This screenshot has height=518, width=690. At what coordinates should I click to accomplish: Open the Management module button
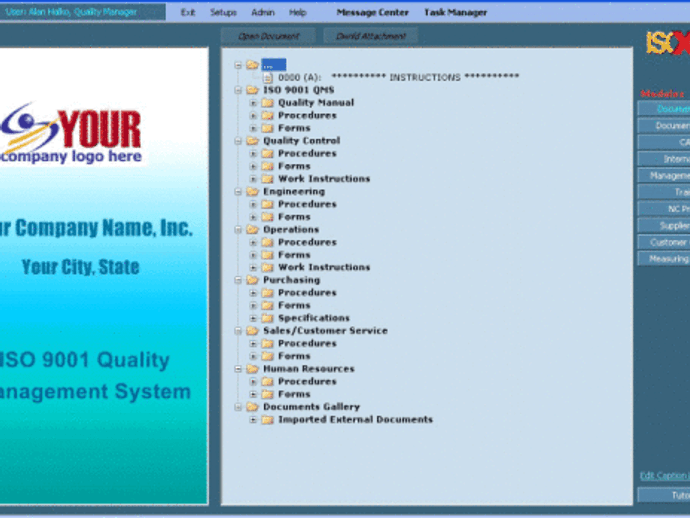point(664,176)
